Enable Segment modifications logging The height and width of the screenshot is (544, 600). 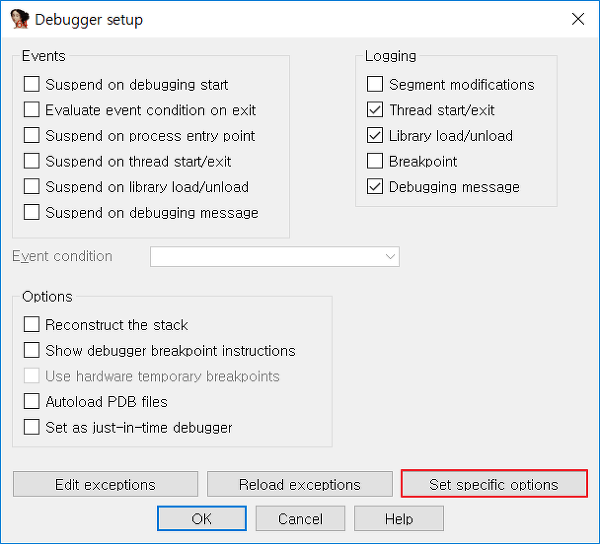(x=375, y=84)
